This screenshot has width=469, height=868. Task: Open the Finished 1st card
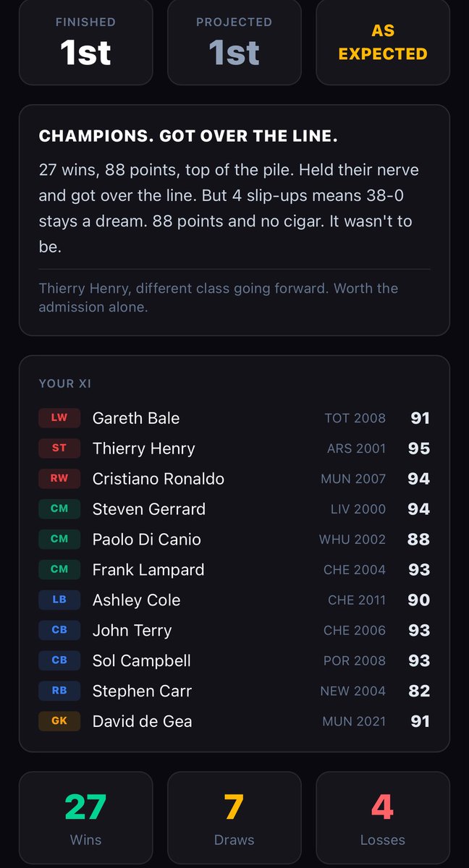pyautogui.click(x=85, y=42)
